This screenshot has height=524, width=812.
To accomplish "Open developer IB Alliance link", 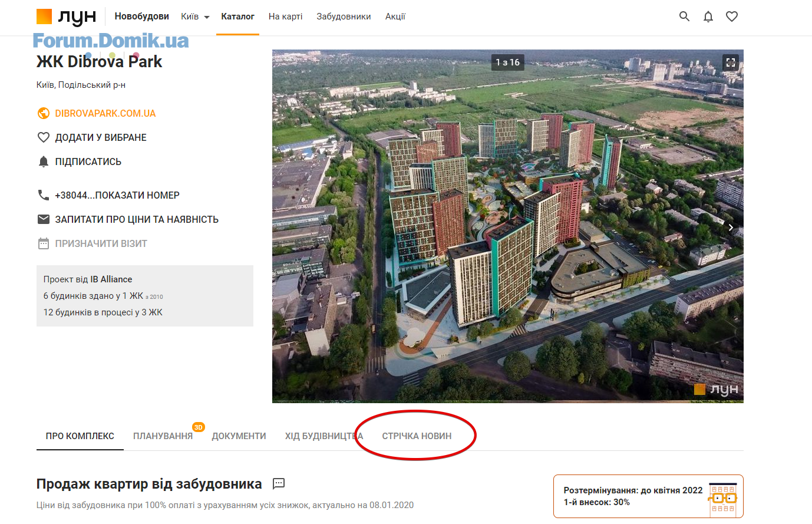I will pyautogui.click(x=111, y=279).
